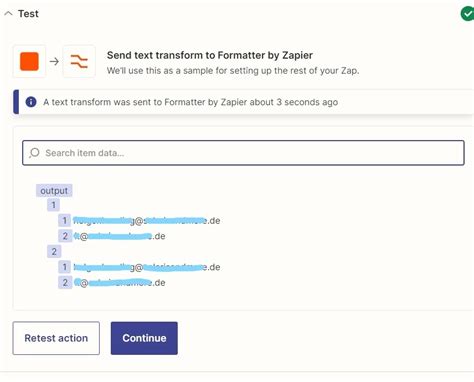Click the Retest action button
The image size is (474, 382).
(x=56, y=338)
